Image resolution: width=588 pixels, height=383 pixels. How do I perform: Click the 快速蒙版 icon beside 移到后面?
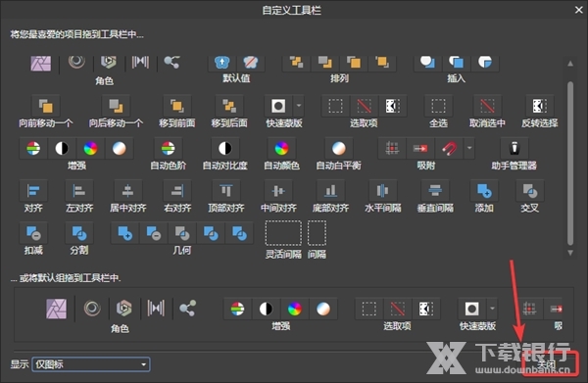coord(278,106)
